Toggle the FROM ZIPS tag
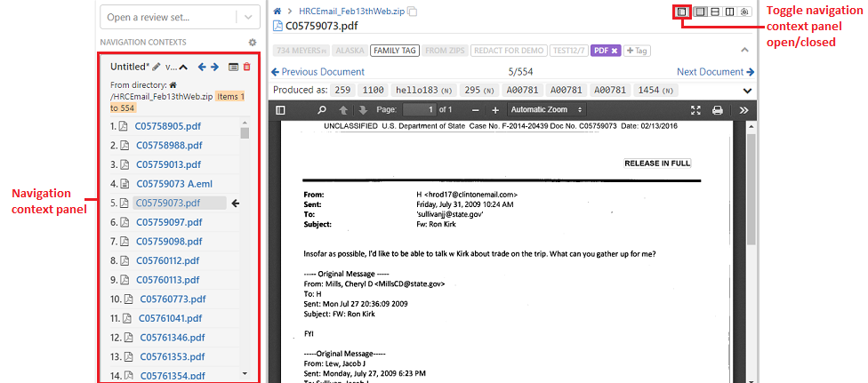The width and height of the screenshot is (868, 383). (445, 51)
